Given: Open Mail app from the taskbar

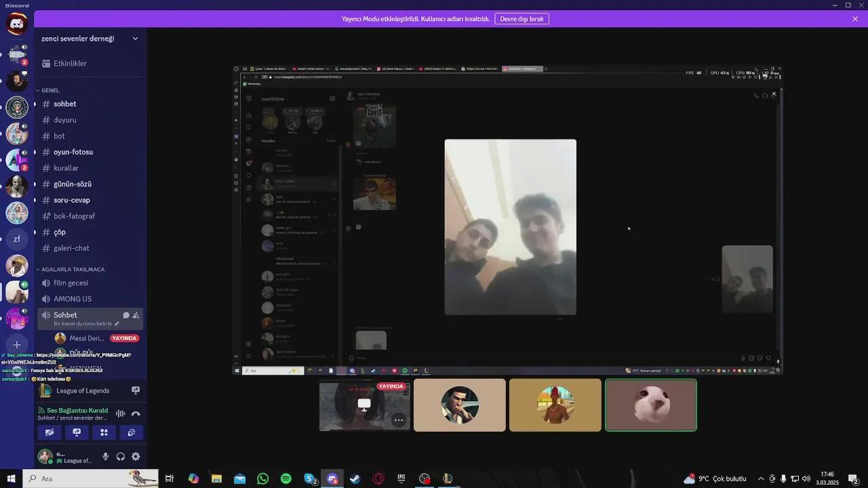Looking at the screenshot, I should pyautogui.click(x=239, y=479).
